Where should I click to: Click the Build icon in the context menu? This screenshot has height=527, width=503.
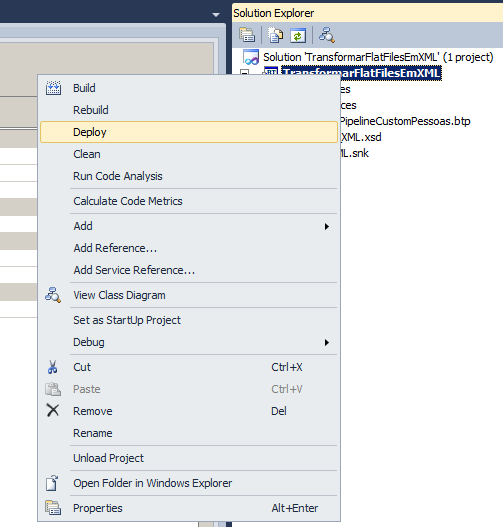[53, 88]
